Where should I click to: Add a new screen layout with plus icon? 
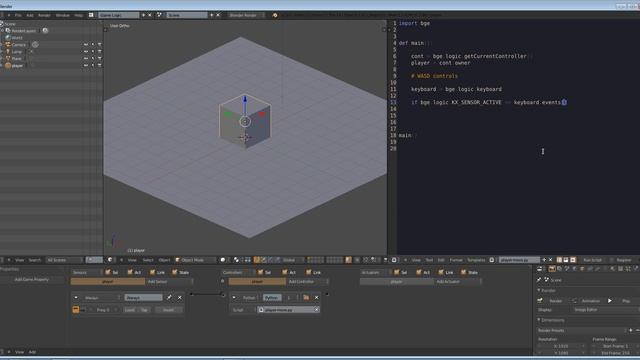pos(143,15)
